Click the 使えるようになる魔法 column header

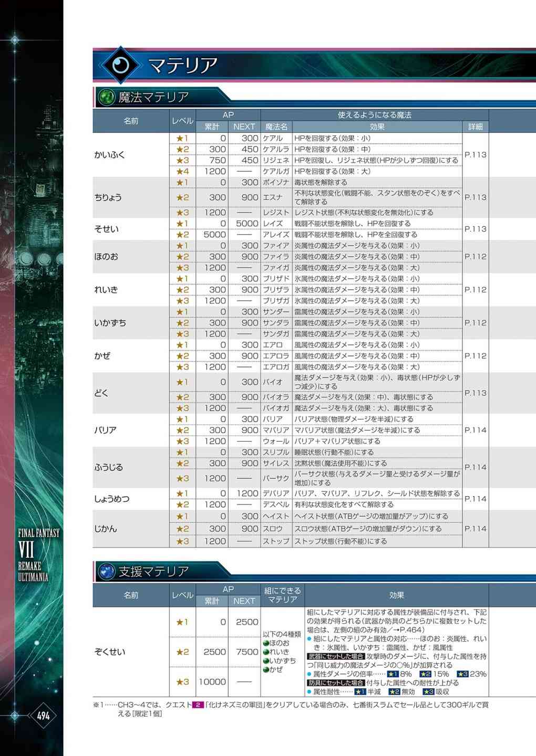[x=374, y=115]
